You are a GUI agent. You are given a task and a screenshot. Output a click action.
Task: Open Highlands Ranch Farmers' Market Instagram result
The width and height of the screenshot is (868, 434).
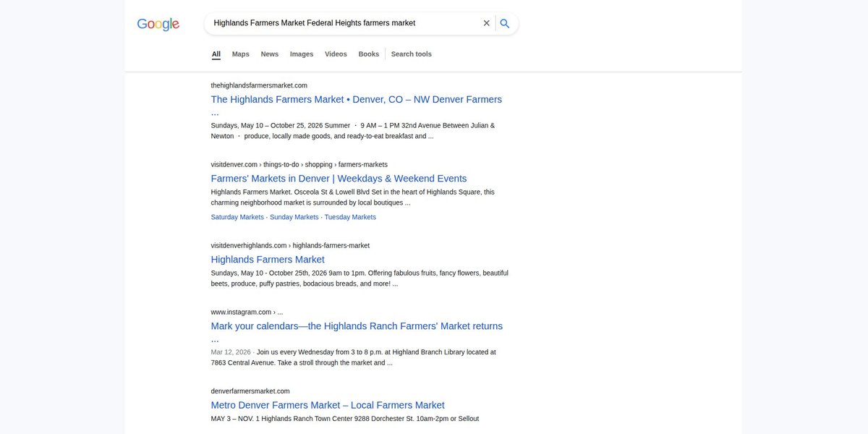(x=357, y=332)
